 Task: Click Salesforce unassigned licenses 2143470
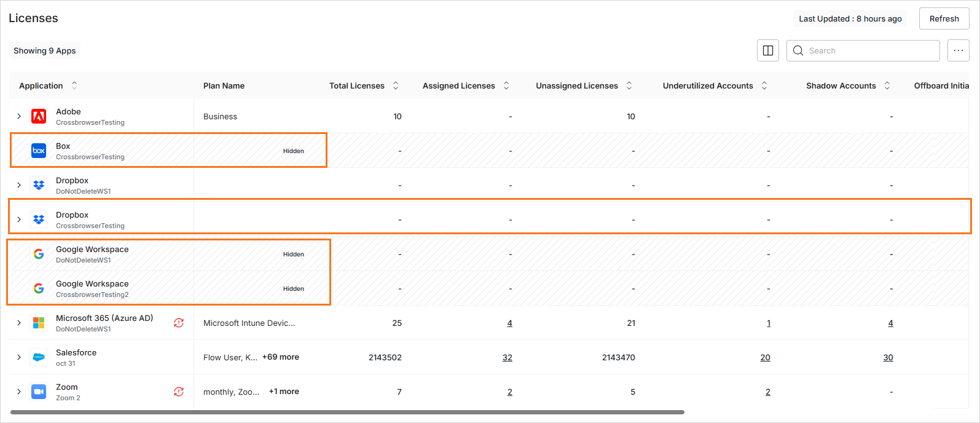coord(619,357)
